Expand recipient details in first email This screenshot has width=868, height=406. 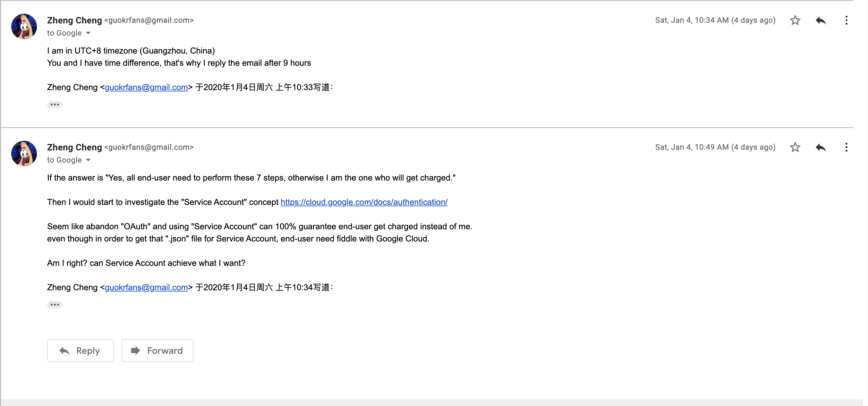tap(88, 33)
